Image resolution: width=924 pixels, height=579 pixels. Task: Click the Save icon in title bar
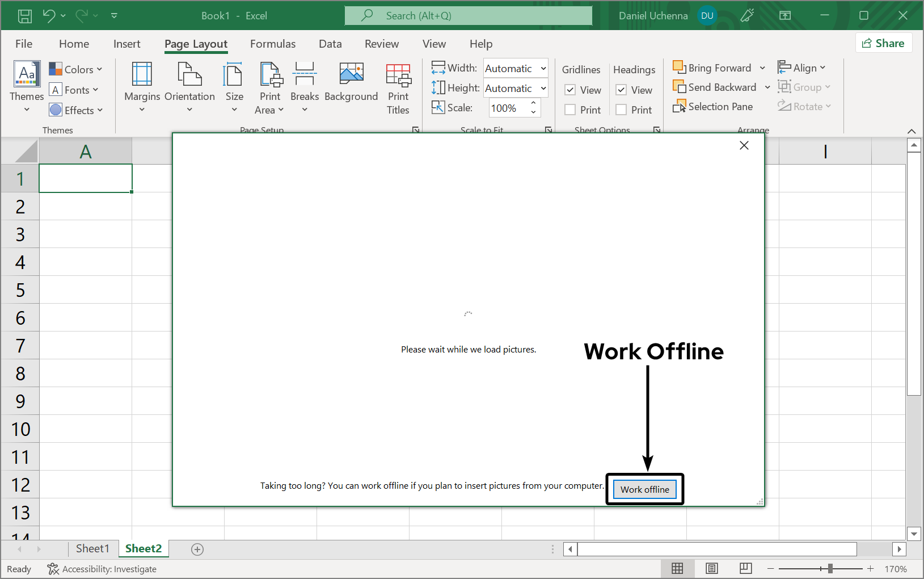(25, 16)
